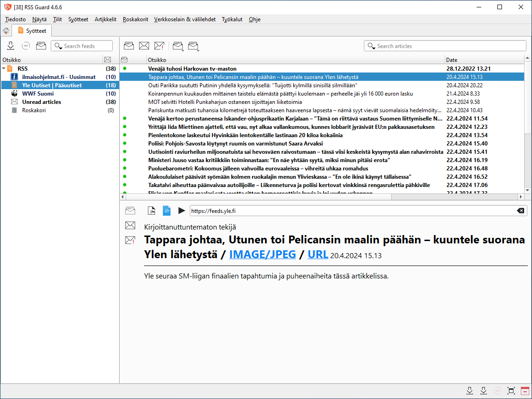
Task: Open search options dropdown in Search feeds box
Action: click(x=58, y=46)
